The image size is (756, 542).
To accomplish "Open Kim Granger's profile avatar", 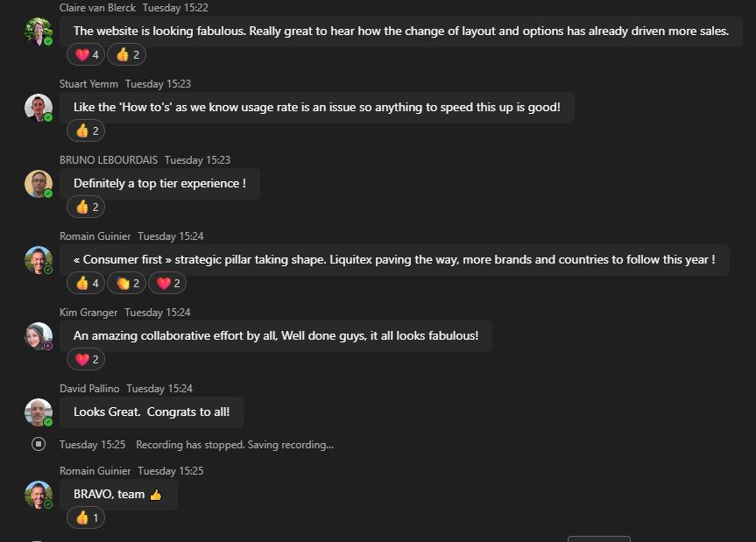I will [39, 336].
